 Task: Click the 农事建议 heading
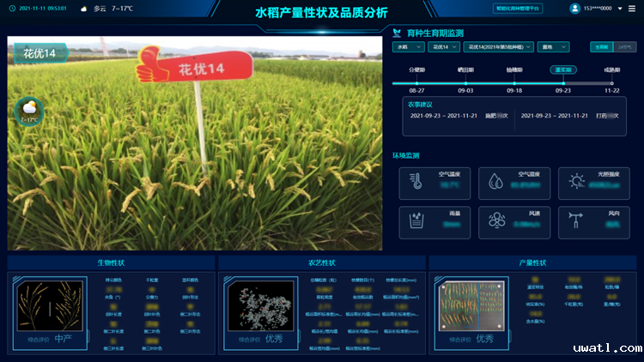[420, 105]
